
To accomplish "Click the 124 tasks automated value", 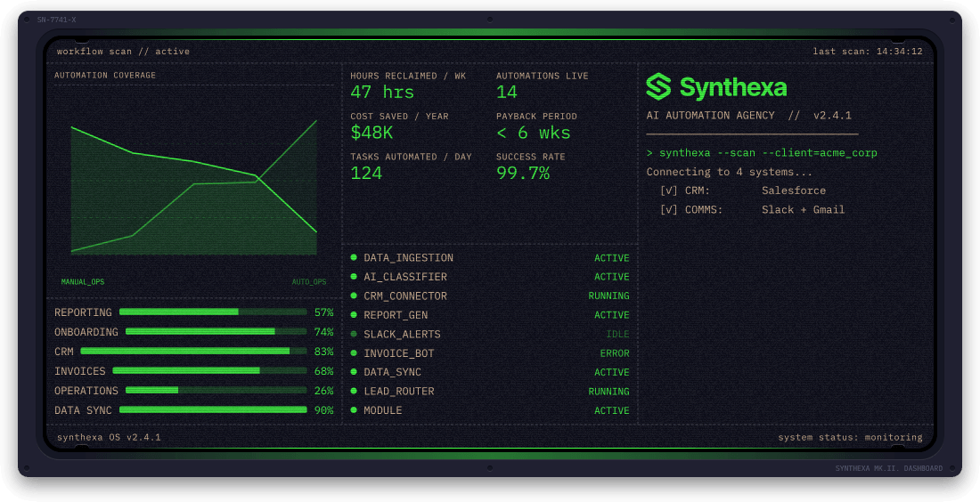I will click(366, 173).
